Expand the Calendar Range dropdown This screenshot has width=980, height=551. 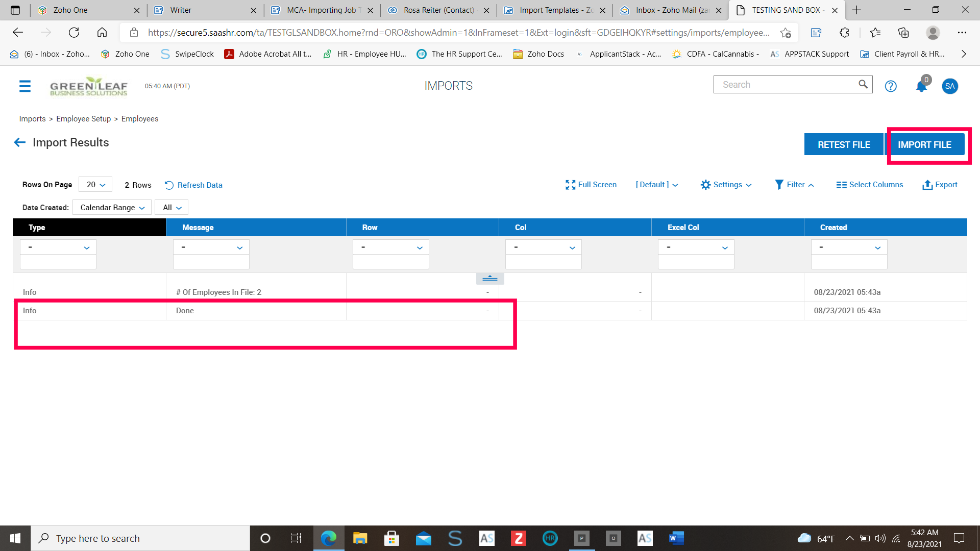click(112, 208)
